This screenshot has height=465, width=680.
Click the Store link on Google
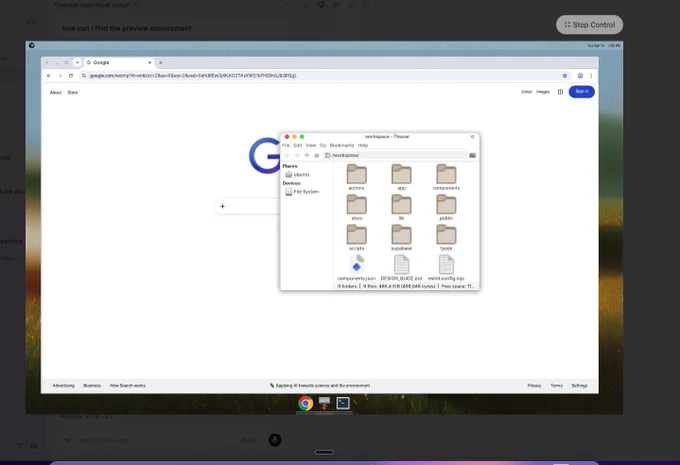coord(72,92)
